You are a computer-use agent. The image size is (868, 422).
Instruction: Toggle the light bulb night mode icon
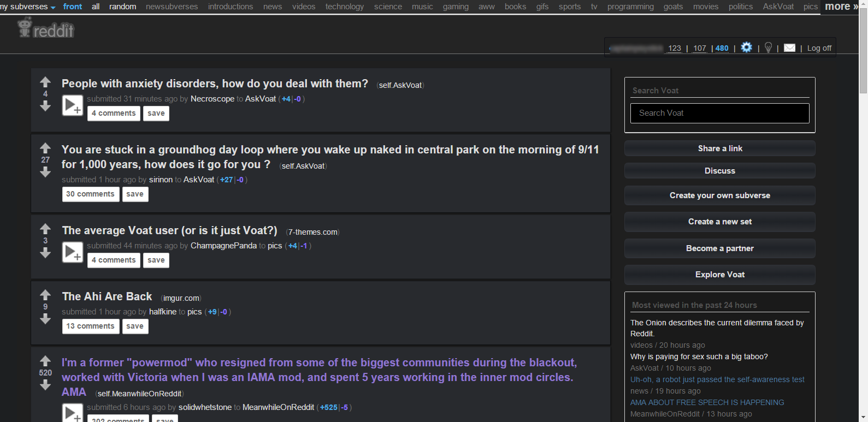(768, 47)
